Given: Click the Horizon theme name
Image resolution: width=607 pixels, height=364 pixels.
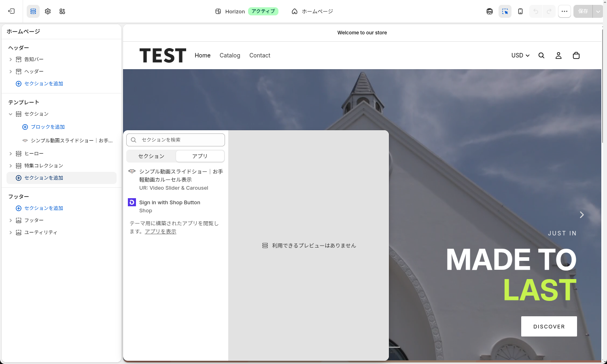Looking at the screenshot, I should 235,11.
